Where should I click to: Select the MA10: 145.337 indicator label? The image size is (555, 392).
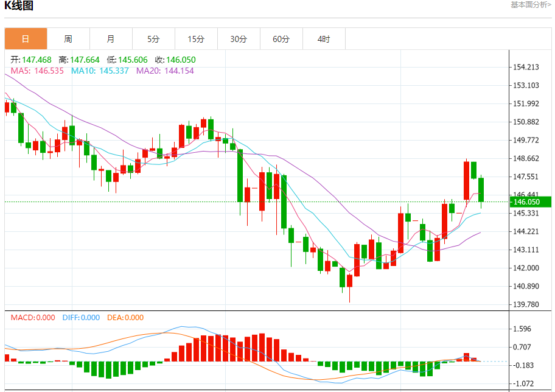pyautogui.click(x=100, y=71)
